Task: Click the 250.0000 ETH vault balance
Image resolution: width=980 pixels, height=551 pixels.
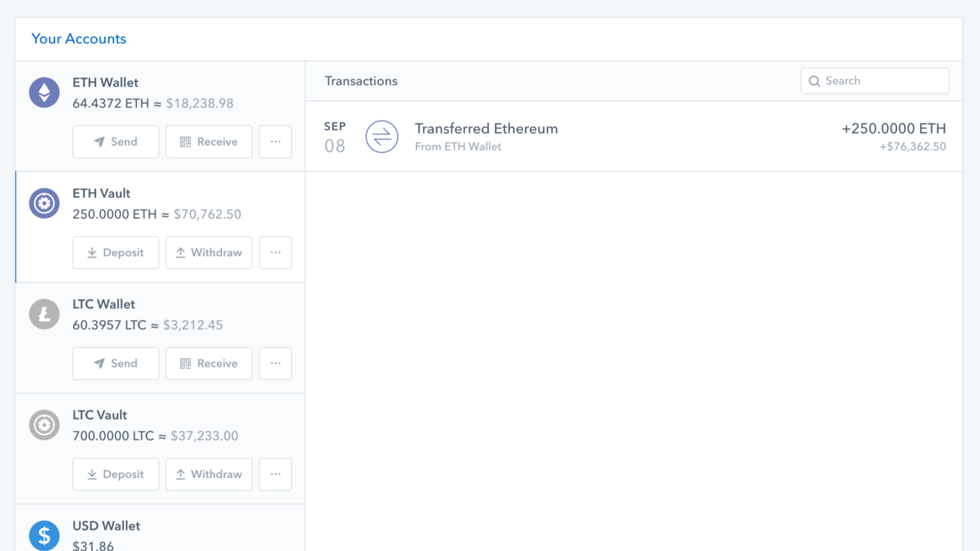Action: click(115, 214)
